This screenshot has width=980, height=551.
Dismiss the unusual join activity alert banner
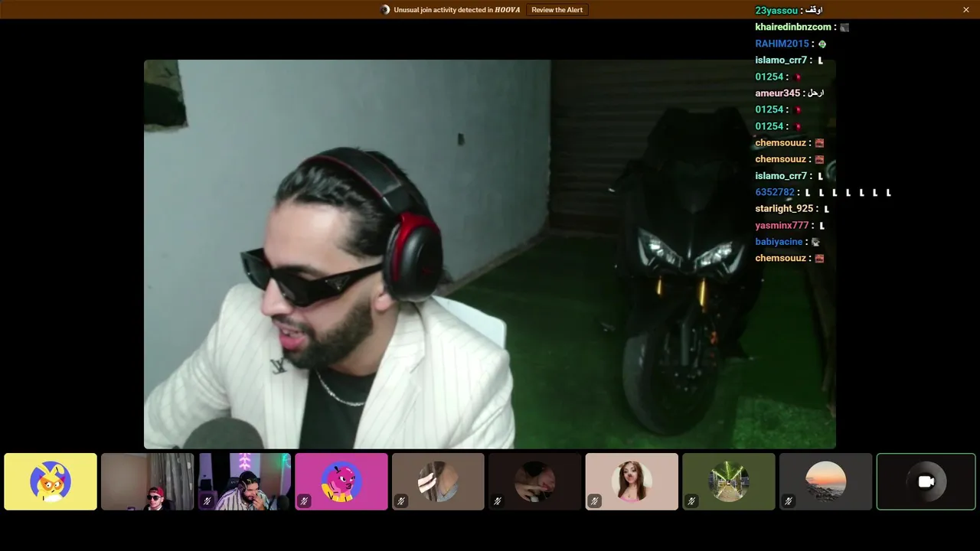pos(966,10)
